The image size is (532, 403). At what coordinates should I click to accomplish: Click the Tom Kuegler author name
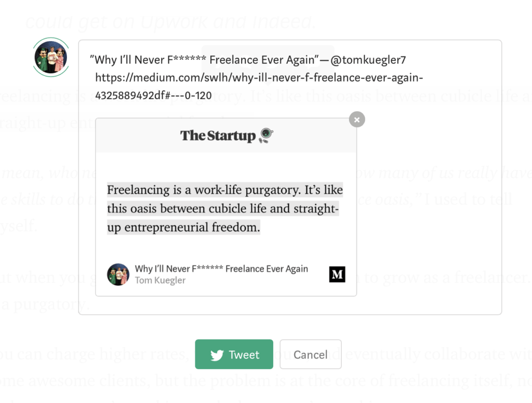point(160,280)
